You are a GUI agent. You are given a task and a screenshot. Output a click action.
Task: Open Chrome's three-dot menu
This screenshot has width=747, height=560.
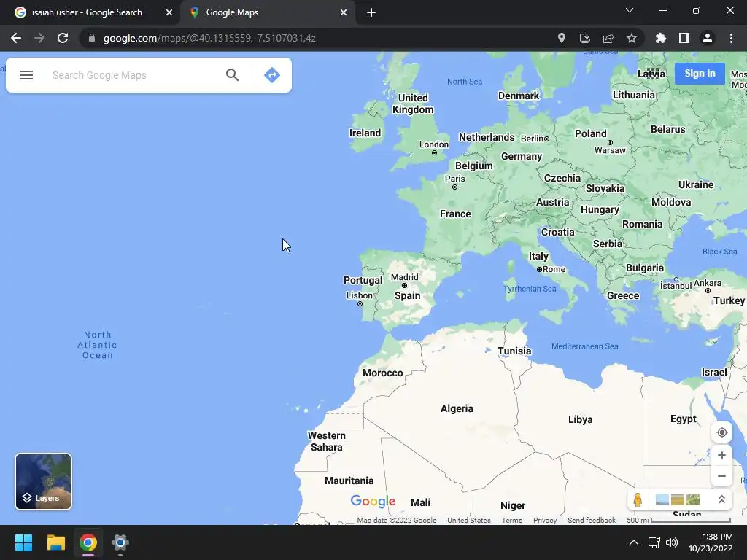(x=731, y=38)
